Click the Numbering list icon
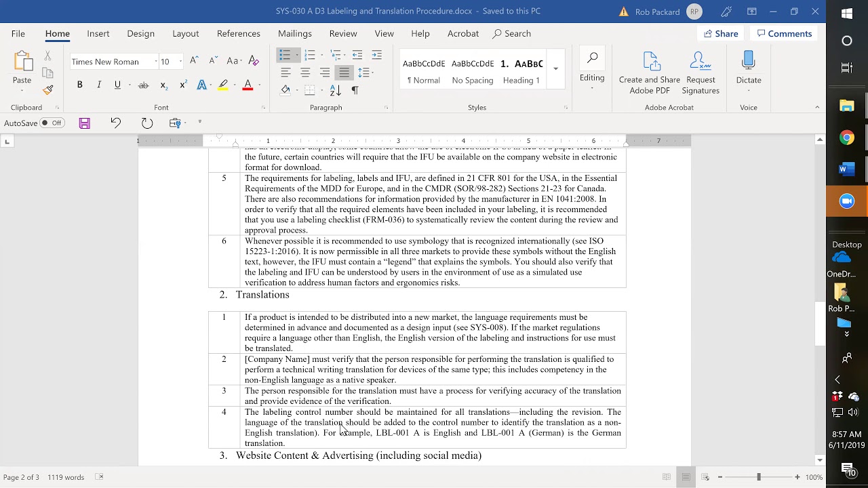The width and height of the screenshot is (868, 488). 310,55
